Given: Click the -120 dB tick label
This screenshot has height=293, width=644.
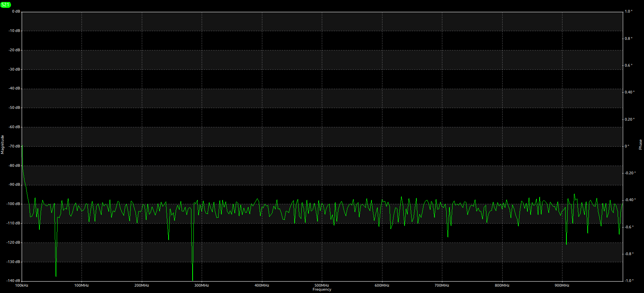Looking at the screenshot, I should [14, 243].
